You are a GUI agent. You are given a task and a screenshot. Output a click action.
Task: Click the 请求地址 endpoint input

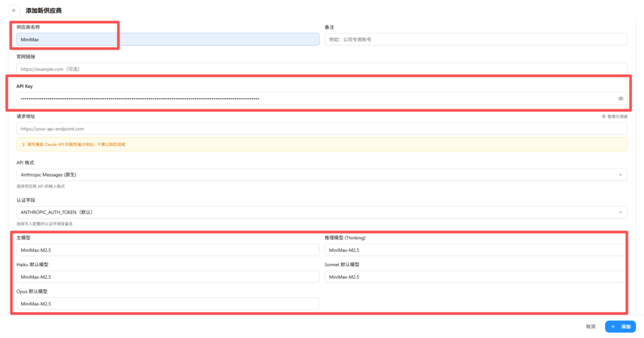tap(321, 129)
